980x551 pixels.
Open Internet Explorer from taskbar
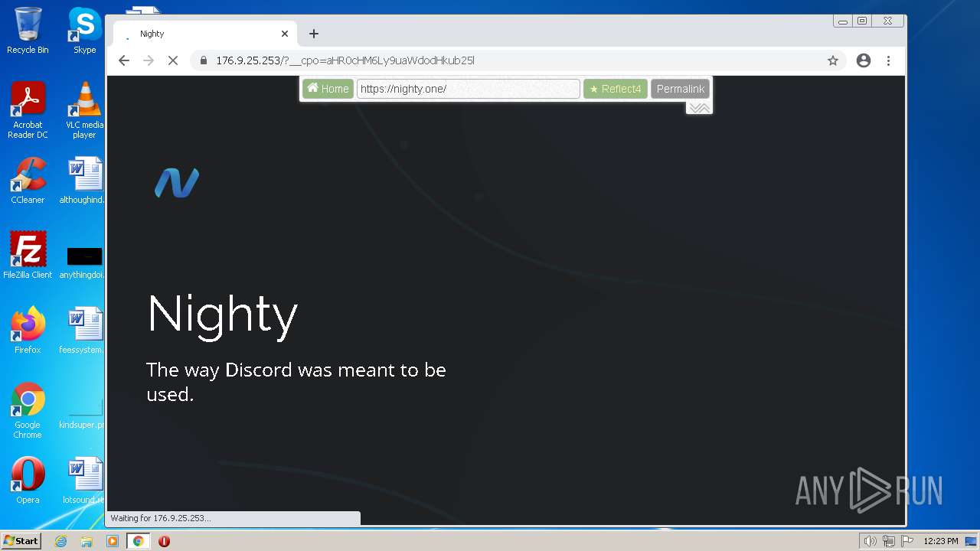click(x=60, y=541)
